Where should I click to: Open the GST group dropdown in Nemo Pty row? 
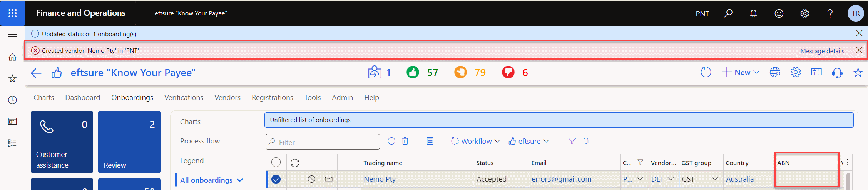715,179
